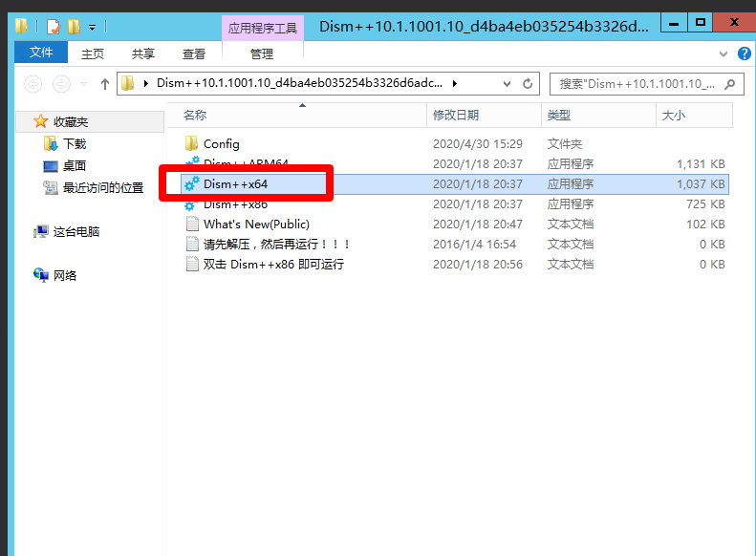Viewport: 756px width, 556px height.
Task: Refresh the folder with the refresh icon
Action: tap(528, 84)
